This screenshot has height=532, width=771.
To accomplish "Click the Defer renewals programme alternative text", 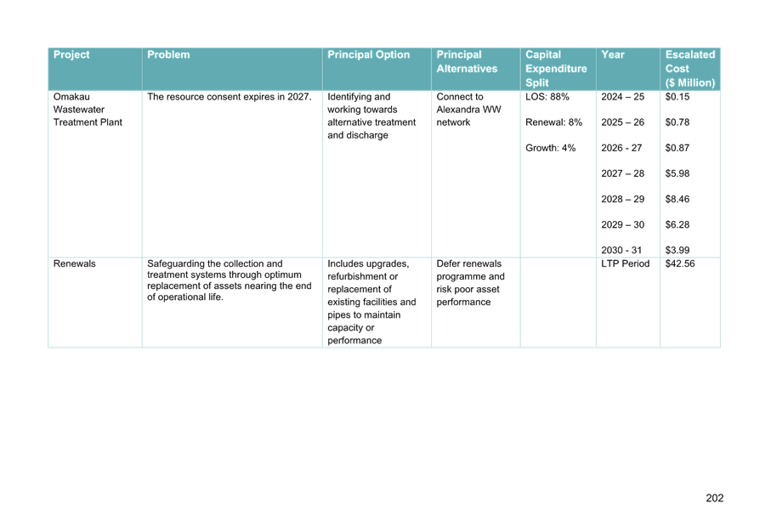I will point(470,282).
